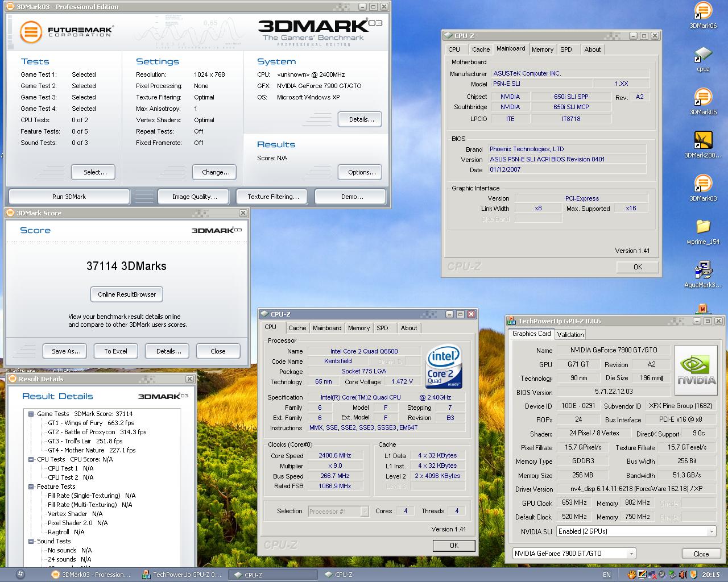Click the orange hand tray icon
The height and width of the screenshot is (582, 728).
tap(632, 575)
